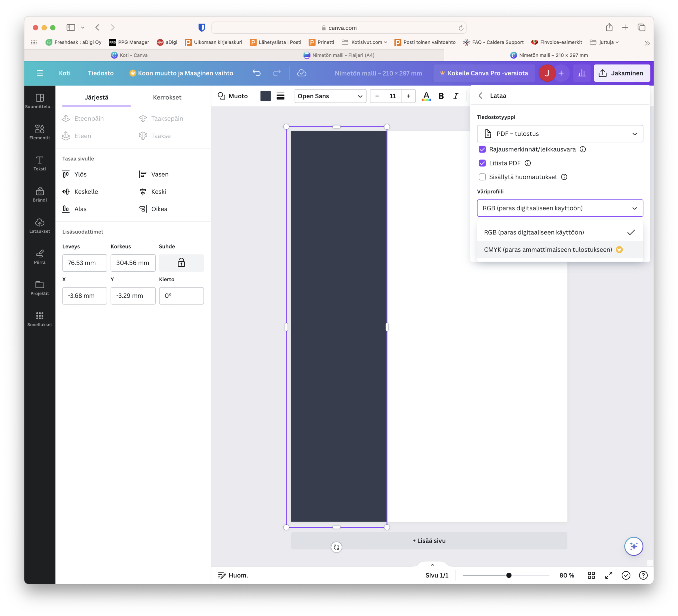Select CMYK from the Väriprofiili list
Image resolution: width=678 pixels, height=616 pixels.
[548, 249]
